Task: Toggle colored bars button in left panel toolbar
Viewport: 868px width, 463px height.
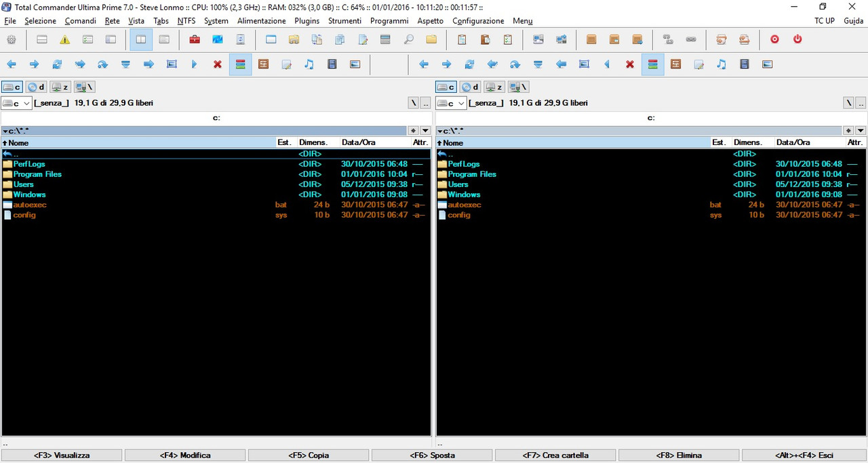Action: click(x=240, y=64)
